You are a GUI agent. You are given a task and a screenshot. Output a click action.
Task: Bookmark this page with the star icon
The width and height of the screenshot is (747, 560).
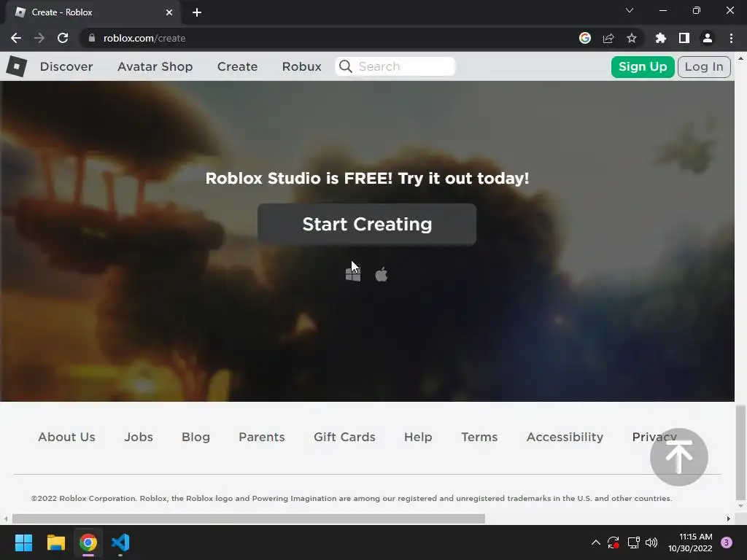pos(632,38)
